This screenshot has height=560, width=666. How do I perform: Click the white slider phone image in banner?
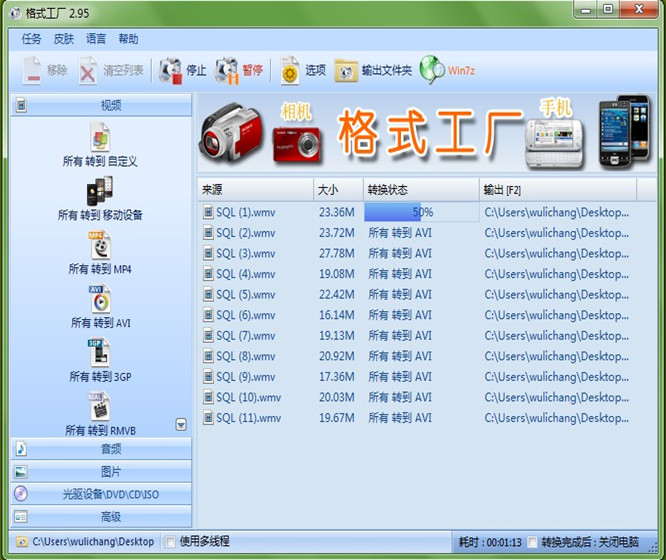tap(554, 144)
